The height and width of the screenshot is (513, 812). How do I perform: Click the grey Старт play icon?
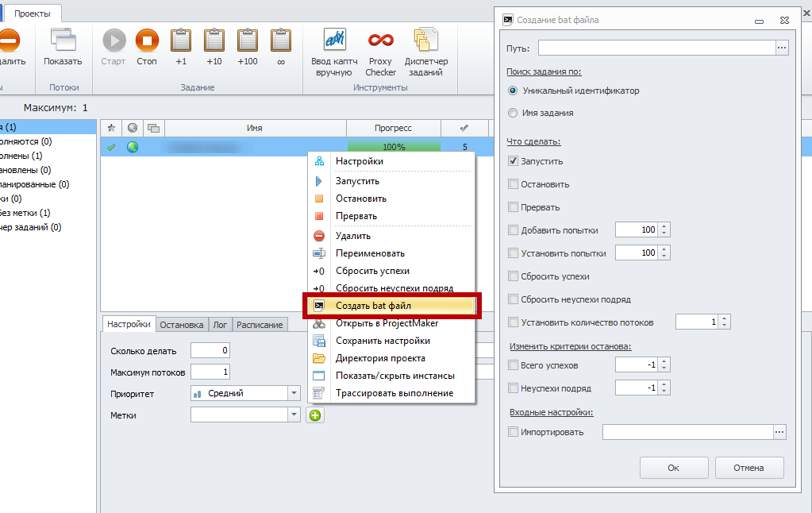click(114, 40)
